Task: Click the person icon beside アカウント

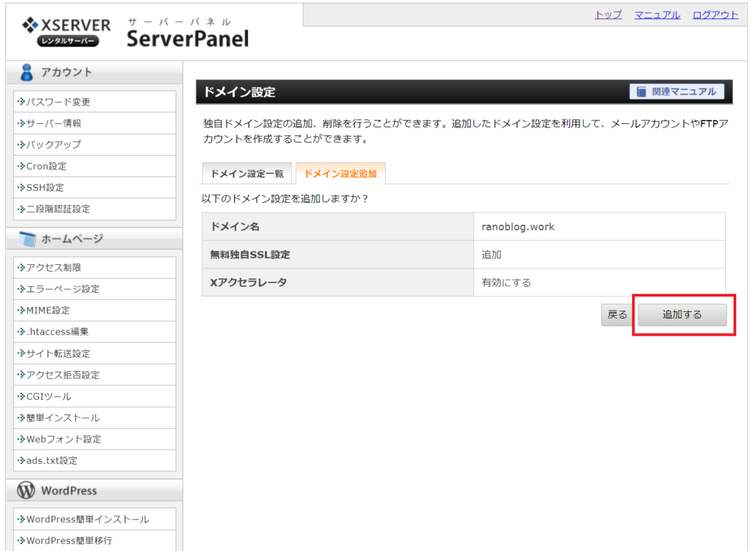Action: 26,72
